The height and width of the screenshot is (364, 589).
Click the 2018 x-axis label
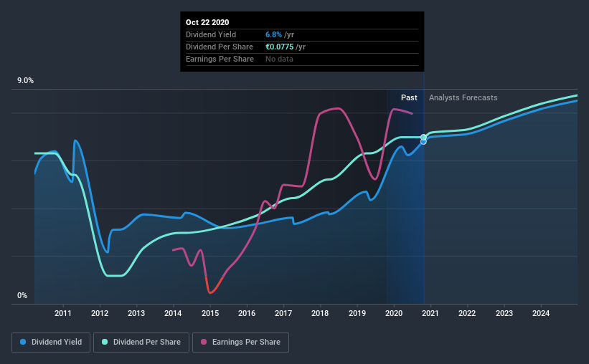320,313
